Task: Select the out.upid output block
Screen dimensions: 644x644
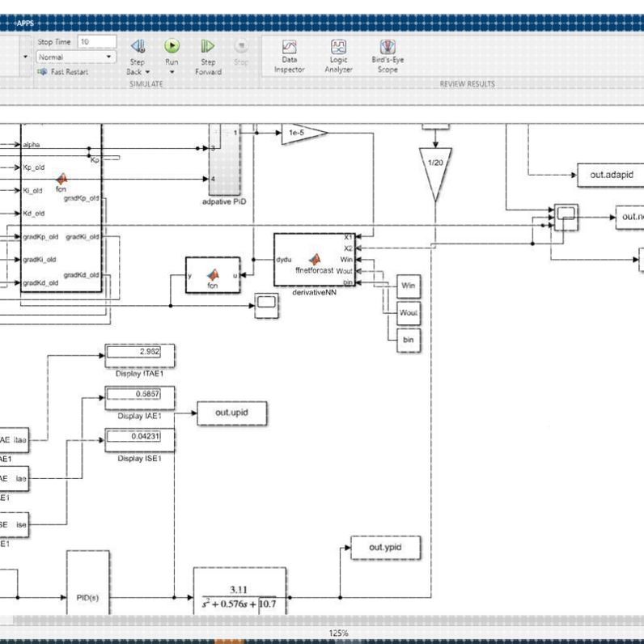Action: pyautogui.click(x=231, y=413)
